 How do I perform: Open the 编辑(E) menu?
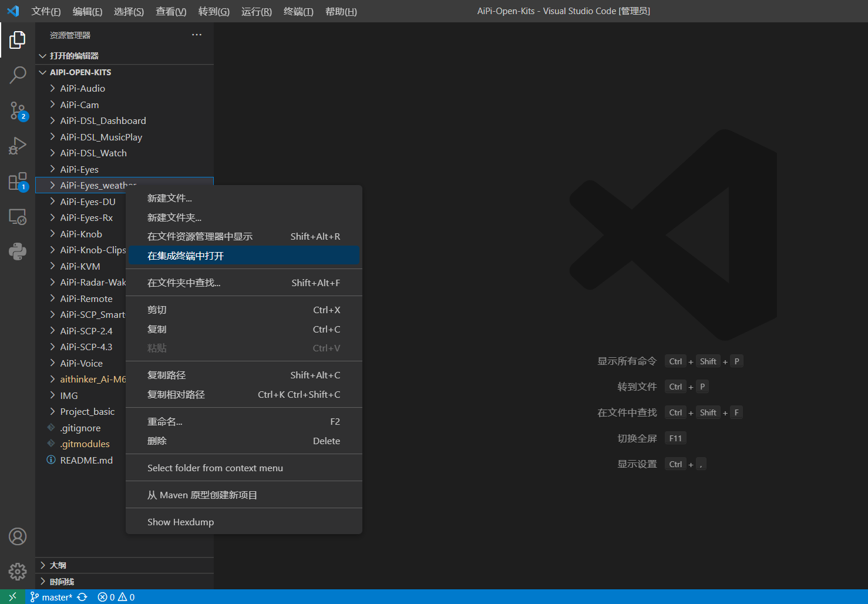[88, 11]
